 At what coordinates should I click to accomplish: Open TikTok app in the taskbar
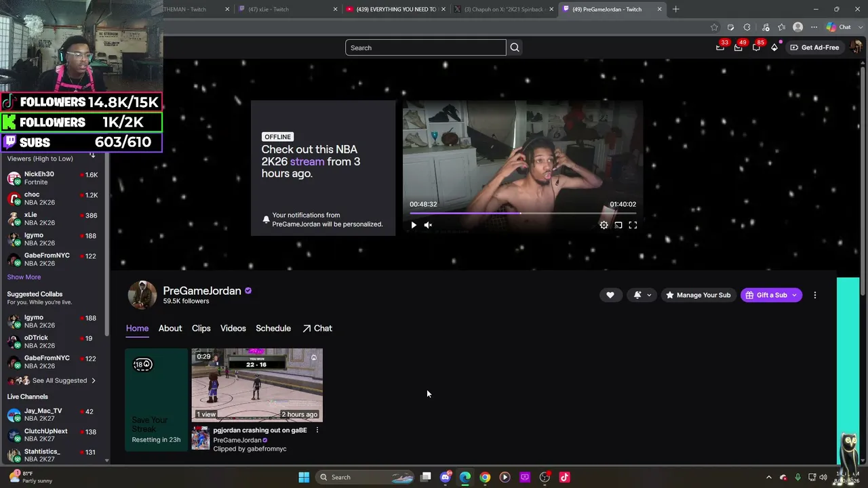coord(564,477)
